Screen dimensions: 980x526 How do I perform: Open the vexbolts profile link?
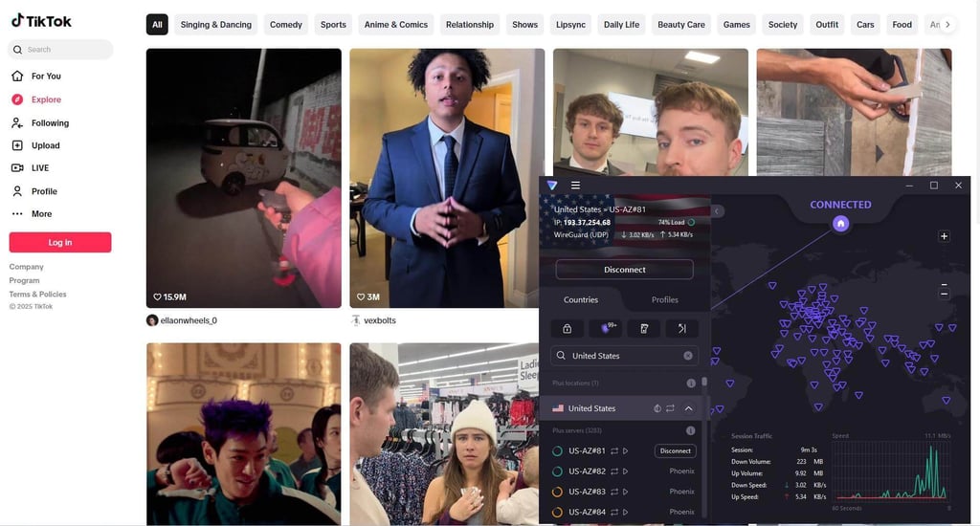pos(379,320)
